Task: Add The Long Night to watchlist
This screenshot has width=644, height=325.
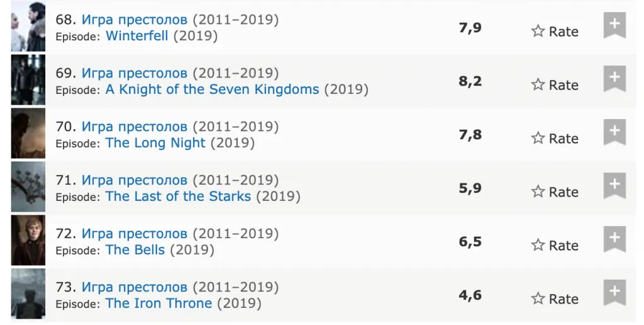Action: point(614,132)
